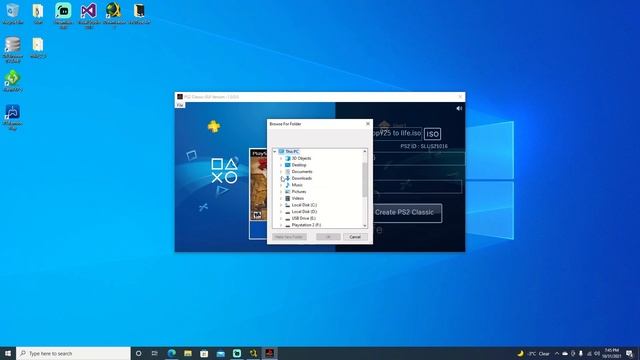Viewport: 640px width, 360px height.
Task: Open the zipped folder in the top desktop row
Action: 38,13
